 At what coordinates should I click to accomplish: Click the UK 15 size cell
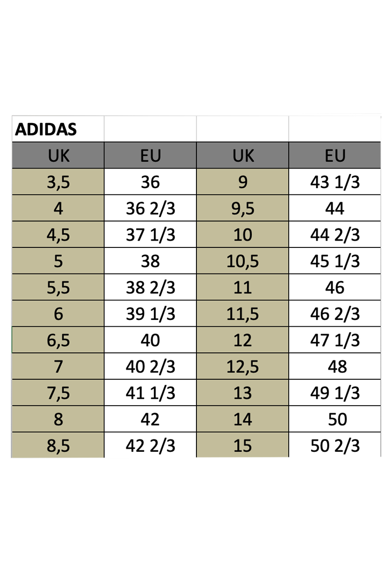(243, 446)
